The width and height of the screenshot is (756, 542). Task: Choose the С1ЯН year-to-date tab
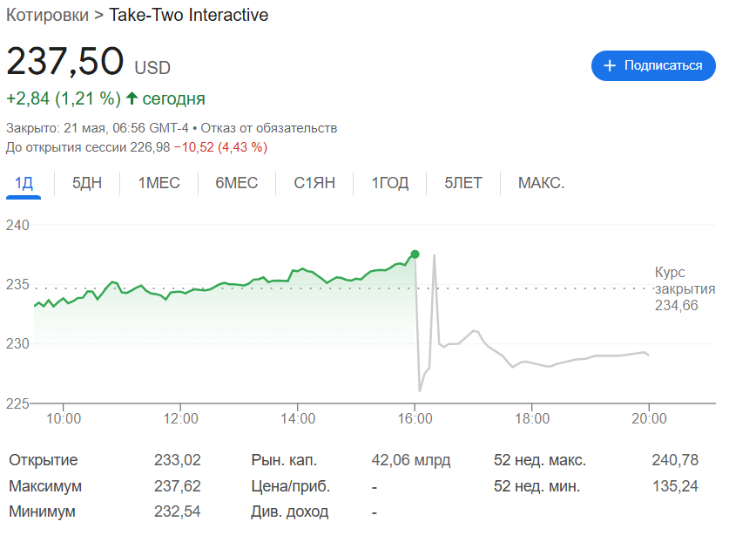(314, 183)
